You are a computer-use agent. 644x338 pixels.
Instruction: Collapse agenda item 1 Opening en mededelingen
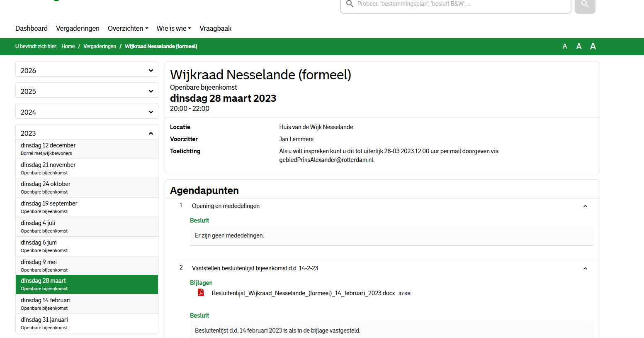click(585, 206)
